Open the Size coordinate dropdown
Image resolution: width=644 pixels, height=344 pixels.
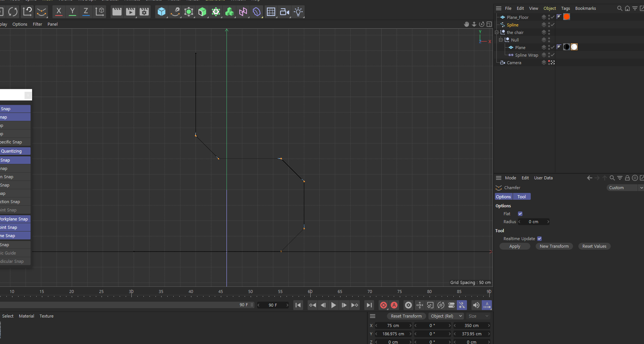[x=479, y=316]
